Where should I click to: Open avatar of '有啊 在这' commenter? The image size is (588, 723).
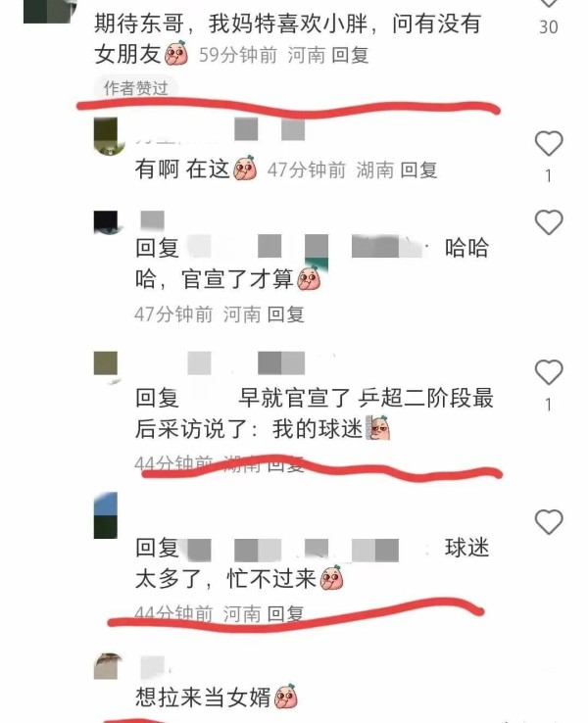106,137
